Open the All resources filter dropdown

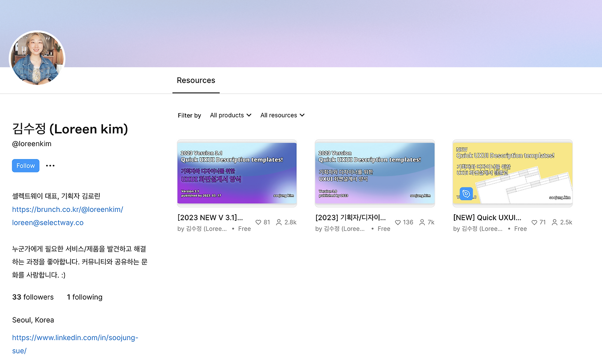282,115
